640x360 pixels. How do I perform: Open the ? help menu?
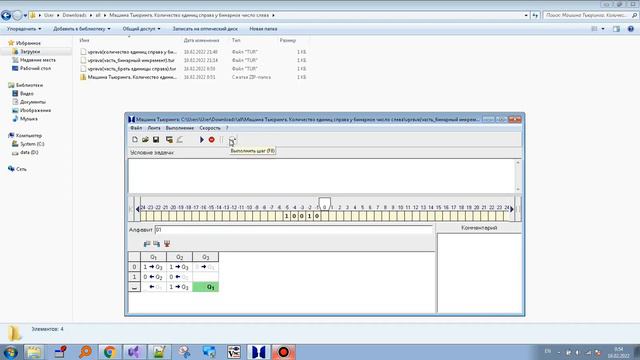click(x=227, y=128)
